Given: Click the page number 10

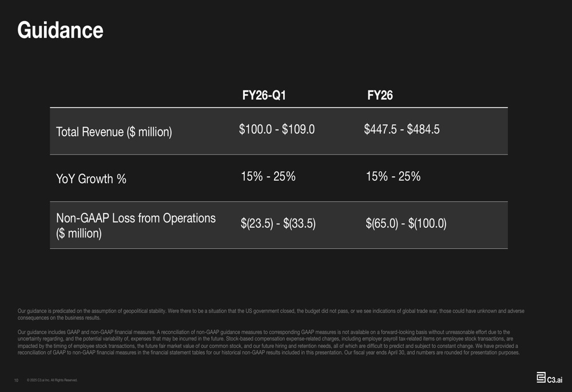Looking at the screenshot, I should click(x=16, y=381).
